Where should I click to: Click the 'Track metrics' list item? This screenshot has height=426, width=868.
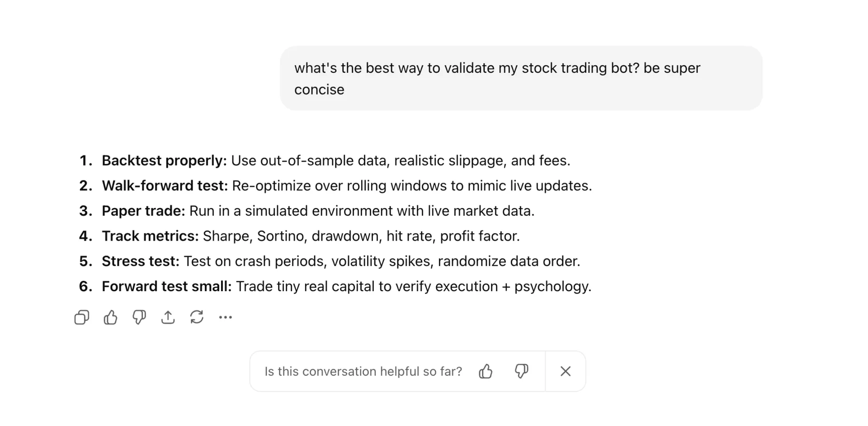click(x=311, y=236)
